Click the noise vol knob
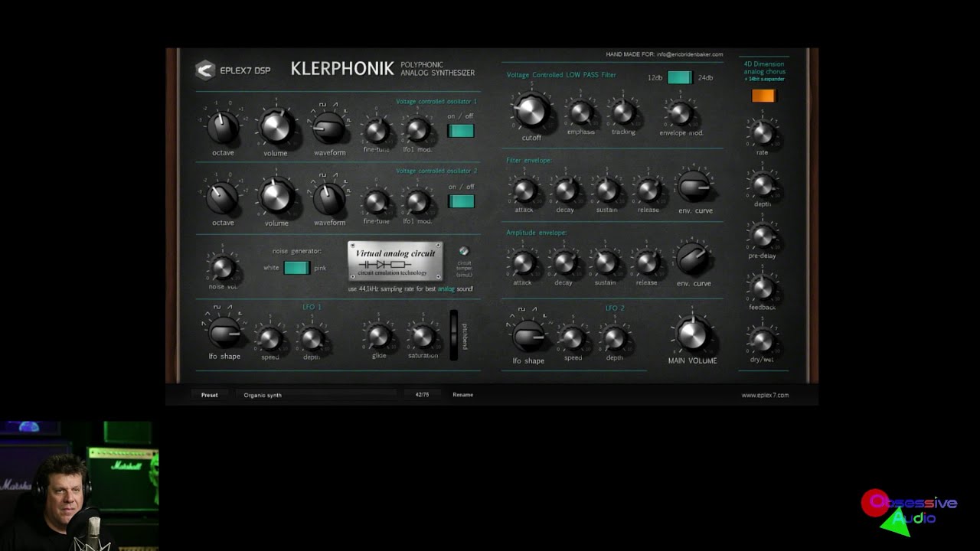Image resolution: width=980 pixels, height=551 pixels. coord(223,268)
